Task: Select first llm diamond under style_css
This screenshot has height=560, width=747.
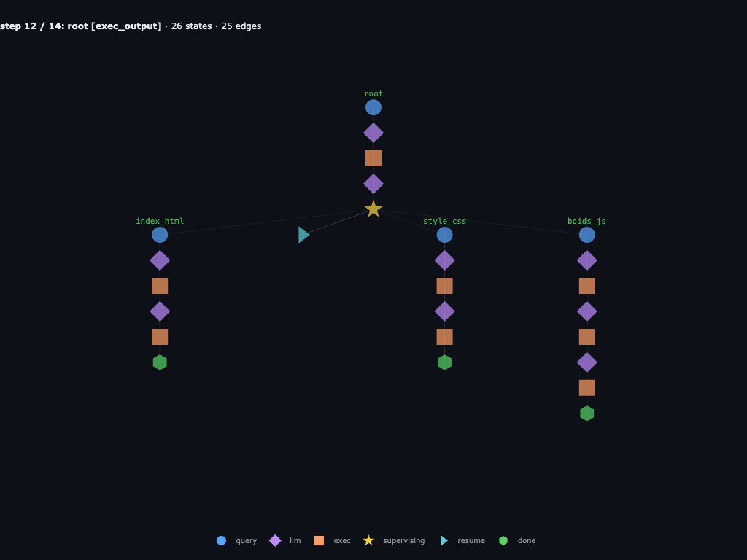Action: point(444,260)
